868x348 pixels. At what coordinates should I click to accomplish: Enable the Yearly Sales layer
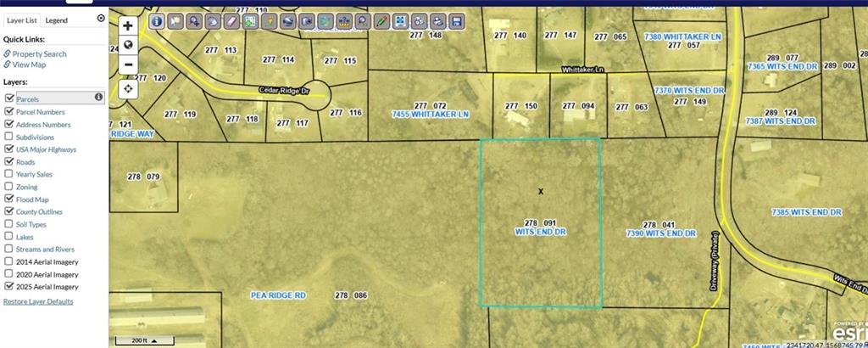point(8,174)
